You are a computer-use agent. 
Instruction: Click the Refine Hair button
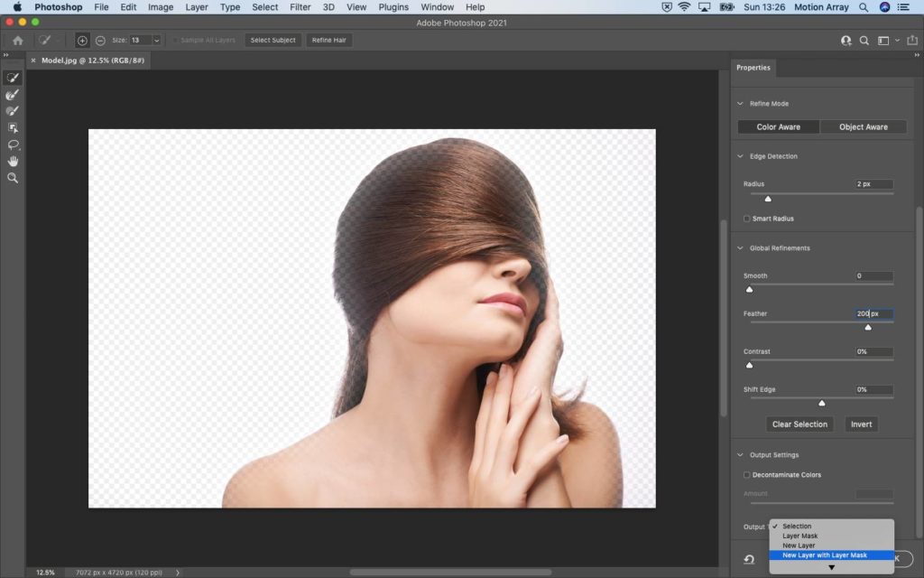tap(328, 40)
